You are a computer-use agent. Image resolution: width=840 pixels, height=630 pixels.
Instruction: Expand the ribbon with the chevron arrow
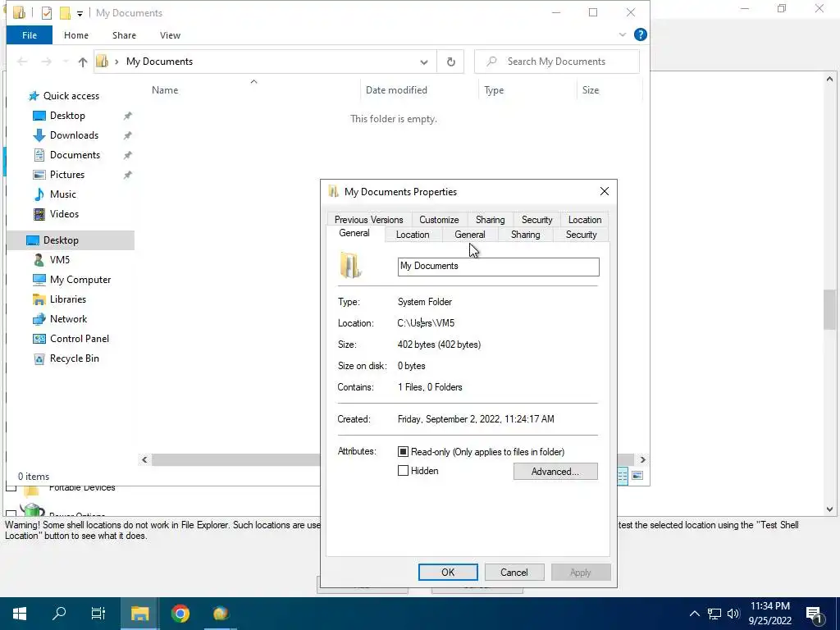coord(622,34)
